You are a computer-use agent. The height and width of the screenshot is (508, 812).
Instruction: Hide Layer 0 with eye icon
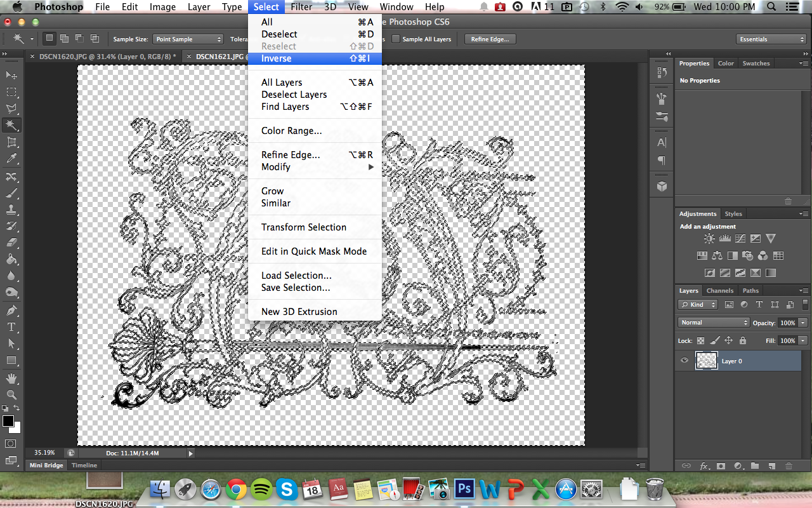(684, 361)
